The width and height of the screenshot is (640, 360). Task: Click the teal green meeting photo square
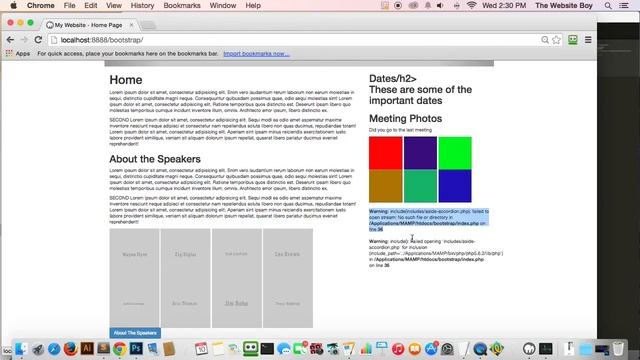coord(420,186)
